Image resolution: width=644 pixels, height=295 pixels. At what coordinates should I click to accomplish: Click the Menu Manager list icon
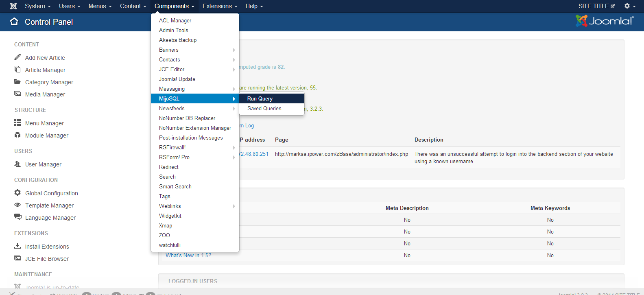(17, 123)
